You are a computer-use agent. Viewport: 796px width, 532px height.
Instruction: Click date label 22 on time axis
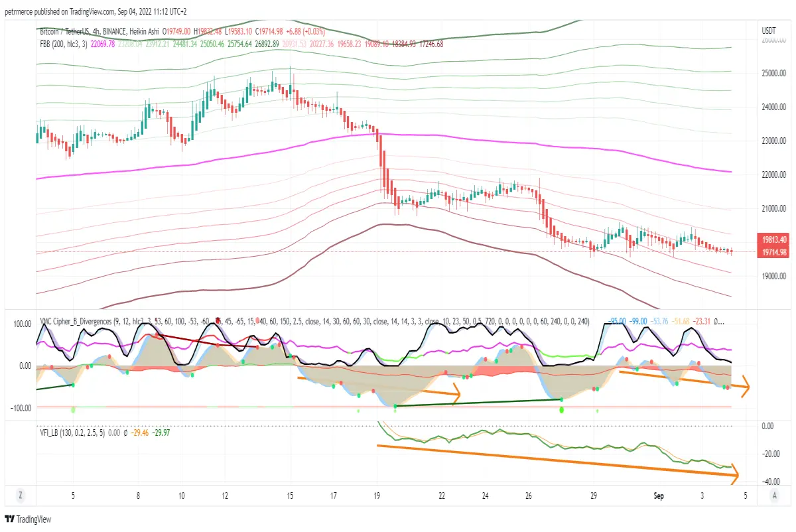click(x=442, y=495)
